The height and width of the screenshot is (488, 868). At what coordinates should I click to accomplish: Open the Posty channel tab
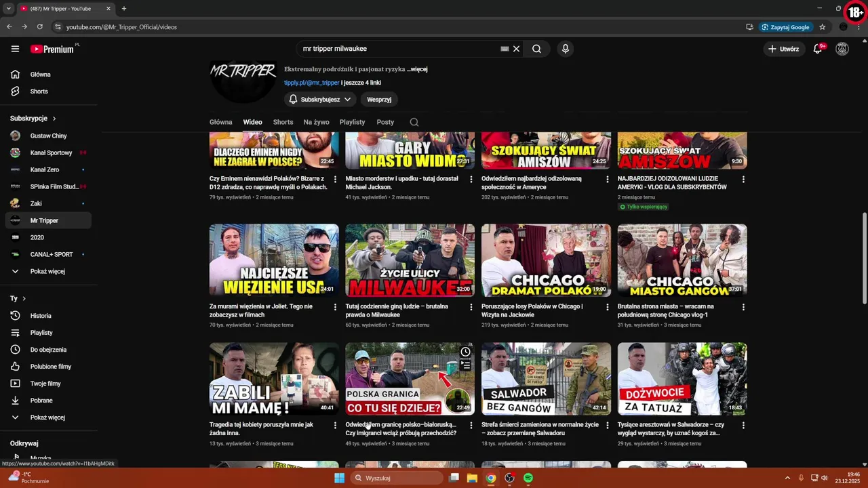pyautogui.click(x=385, y=122)
